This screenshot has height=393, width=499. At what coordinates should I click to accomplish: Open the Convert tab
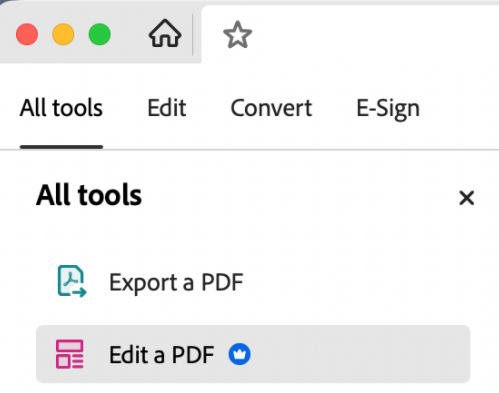(271, 108)
